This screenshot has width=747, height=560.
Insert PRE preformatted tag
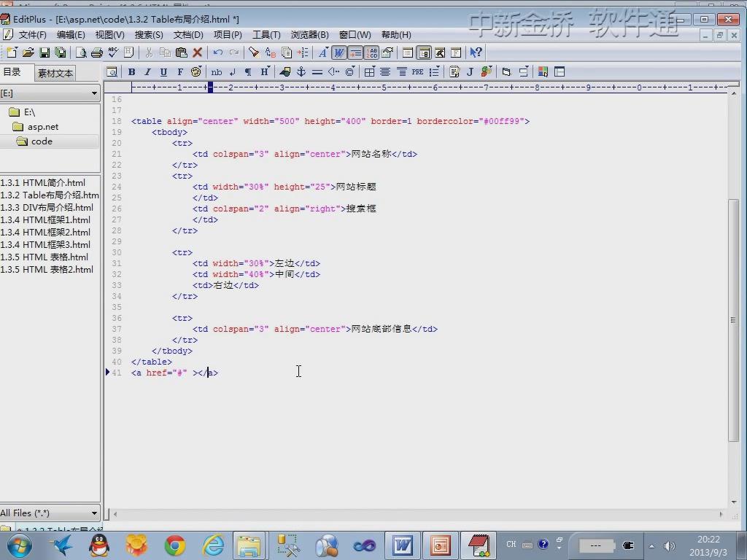tap(418, 72)
